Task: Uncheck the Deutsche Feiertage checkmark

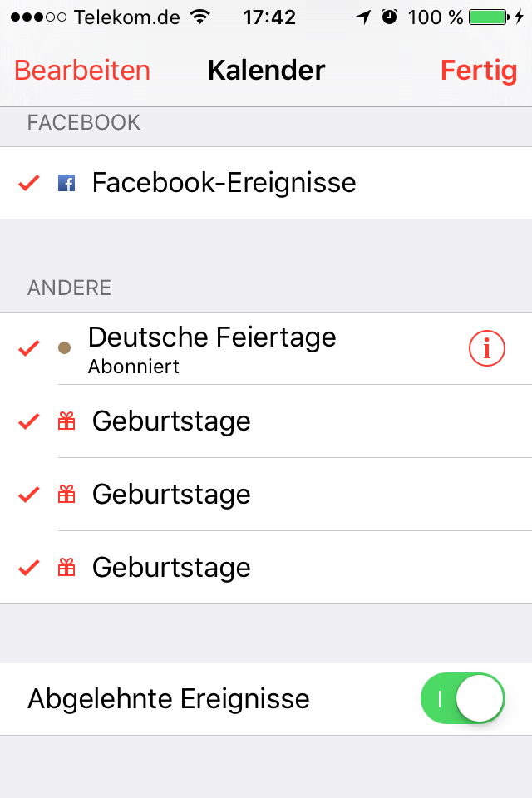Action: pos(29,348)
